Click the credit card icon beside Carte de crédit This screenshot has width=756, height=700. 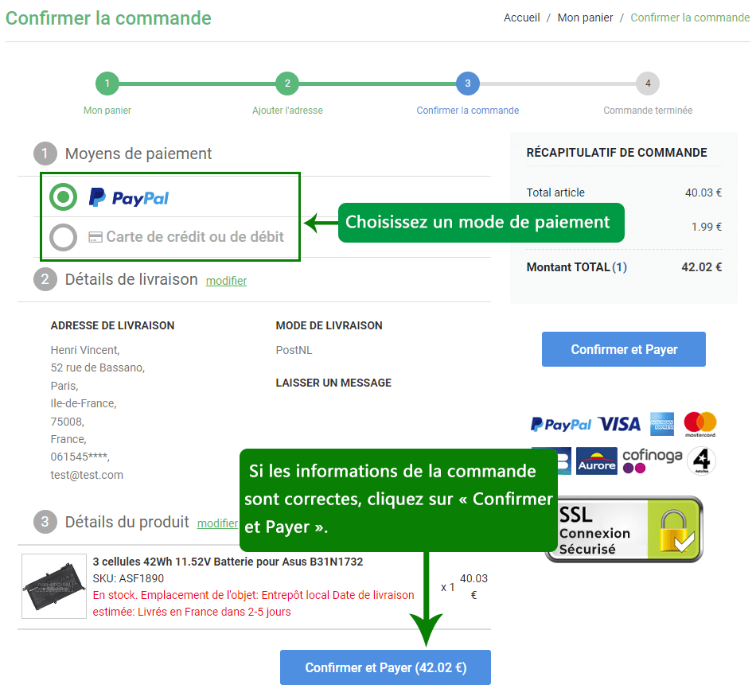click(95, 237)
